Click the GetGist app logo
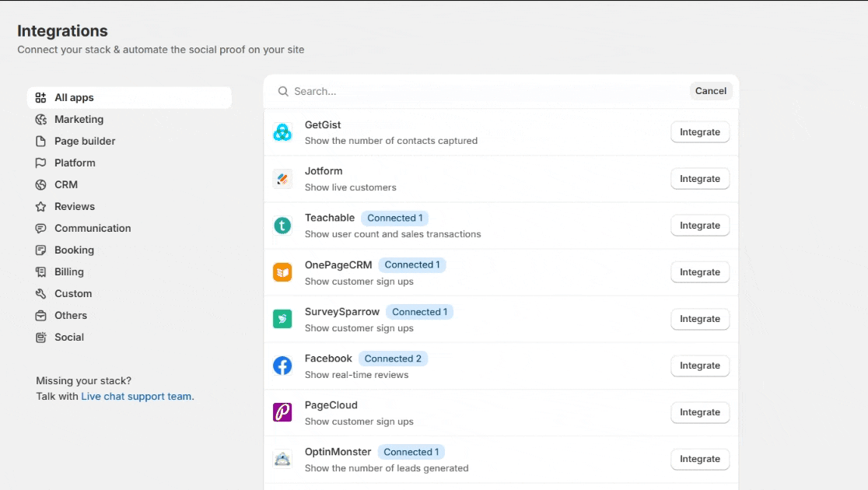868x490 pixels. click(x=282, y=132)
